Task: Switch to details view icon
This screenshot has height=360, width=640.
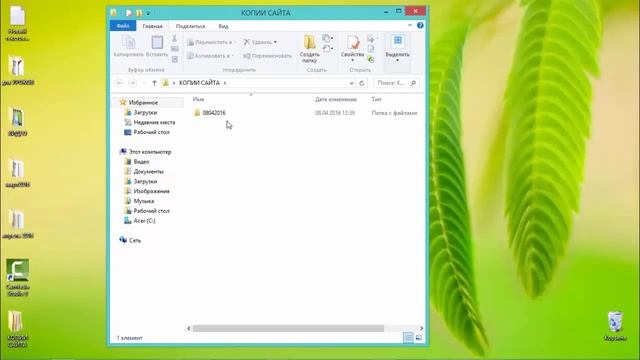Action: click(408, 338)
